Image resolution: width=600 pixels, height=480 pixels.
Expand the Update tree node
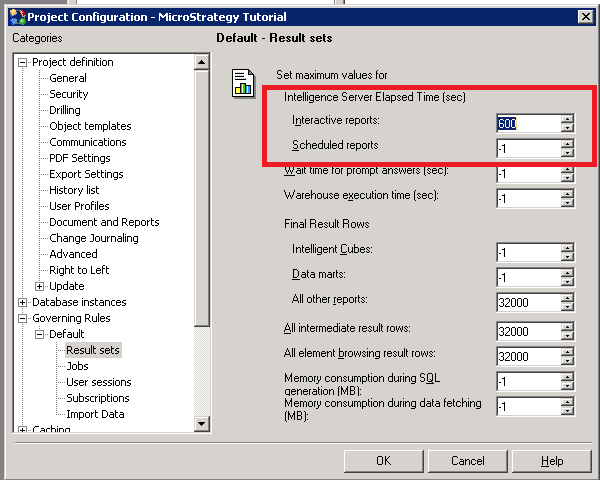pyautogui.click(x=39, y=286)
